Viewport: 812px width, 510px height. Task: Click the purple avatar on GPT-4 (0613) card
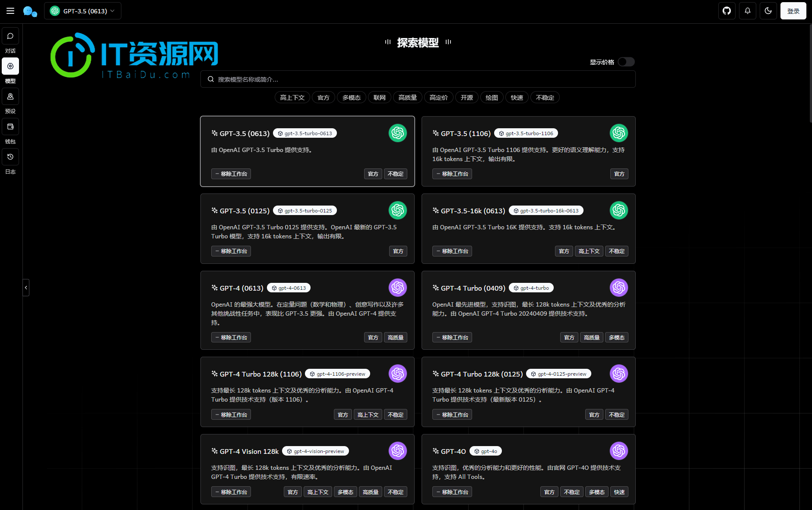click(x=398, y=288)
